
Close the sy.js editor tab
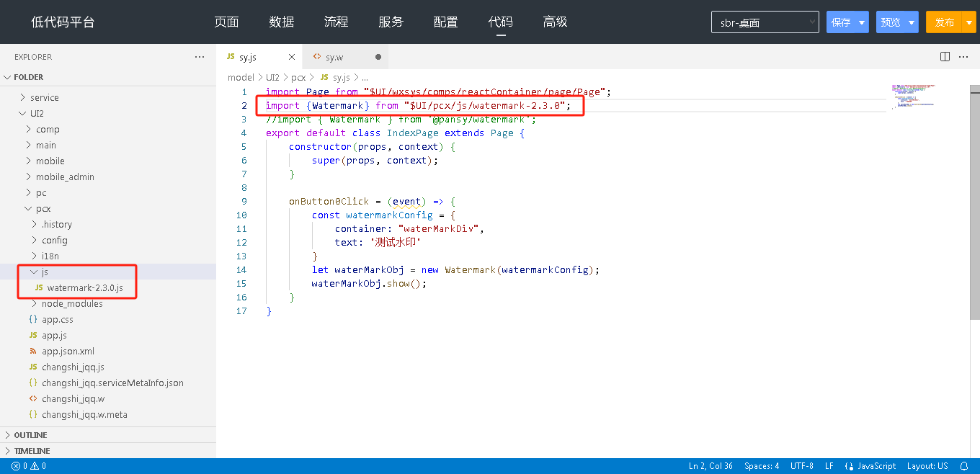tap(292, 57)
